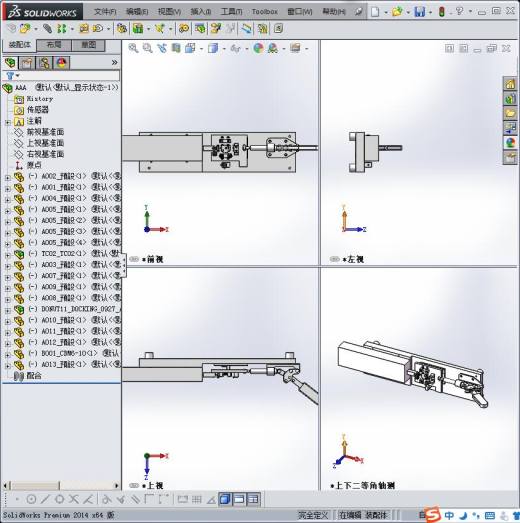
Task: Click Zoom to Area icon
Action: coord(147,48)
